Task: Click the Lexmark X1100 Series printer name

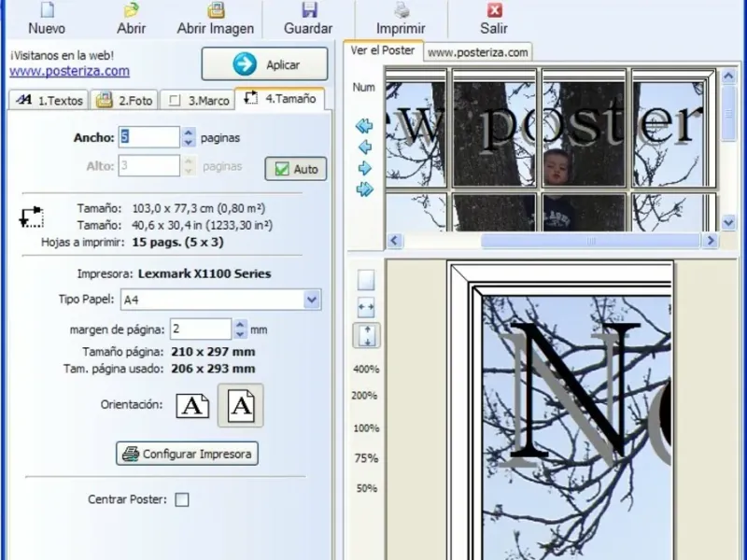Action: tap(204, 273)
